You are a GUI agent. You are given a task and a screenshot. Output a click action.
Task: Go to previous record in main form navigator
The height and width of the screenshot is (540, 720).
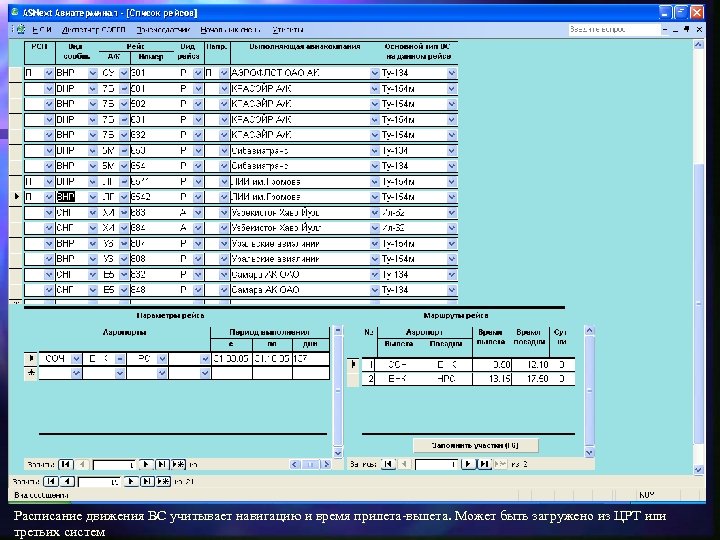(x=68, y=482)
